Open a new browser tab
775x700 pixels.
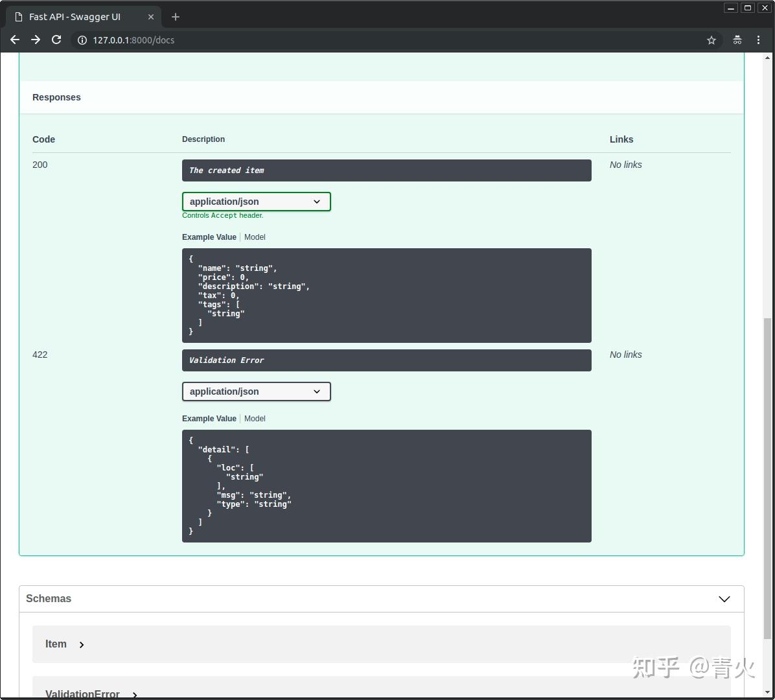[x=175, y=17]
